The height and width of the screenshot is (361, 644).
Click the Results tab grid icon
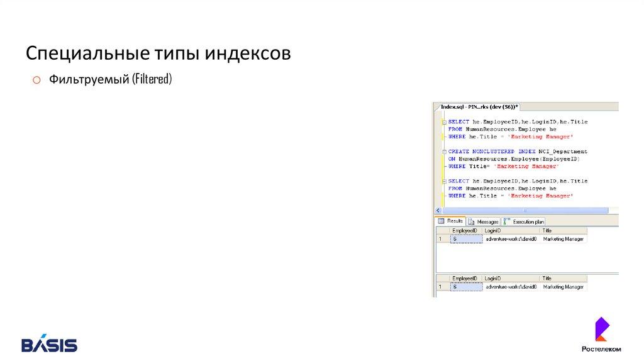coord(441,221)
